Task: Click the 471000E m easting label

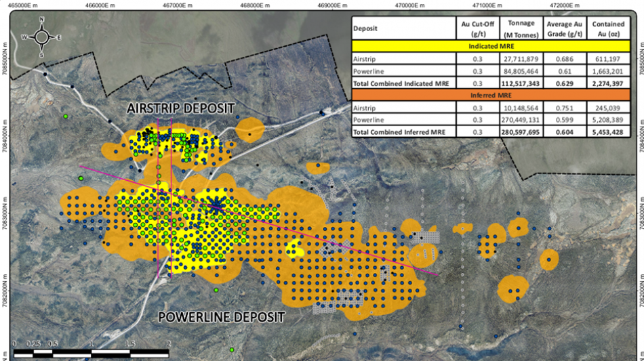Action: click(487, 5)
